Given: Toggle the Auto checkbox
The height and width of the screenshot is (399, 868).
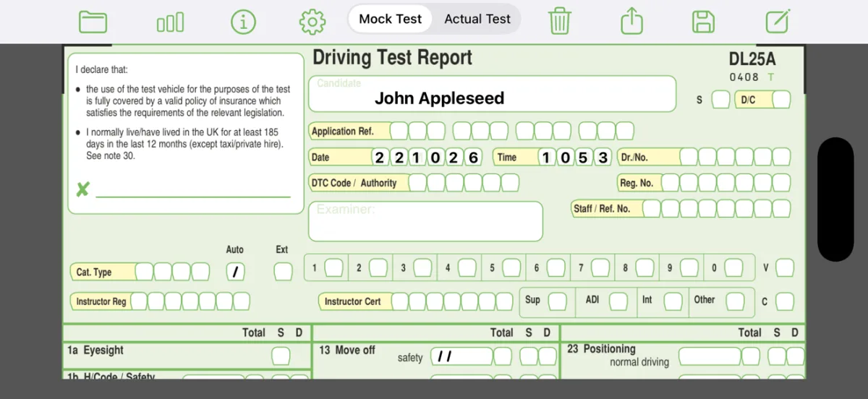Looking at the screenshot, I should (x=236, y=272).
